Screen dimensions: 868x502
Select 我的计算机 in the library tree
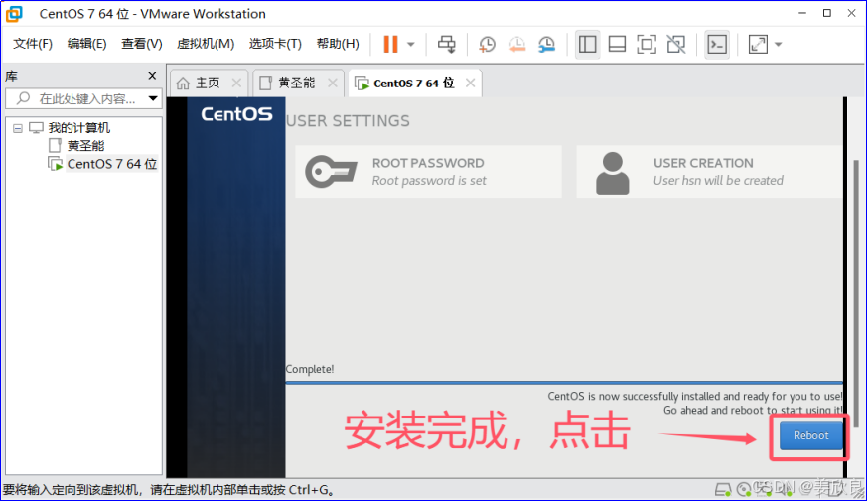(78, 128)
